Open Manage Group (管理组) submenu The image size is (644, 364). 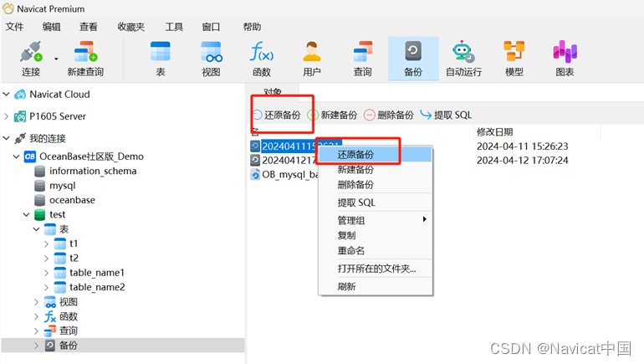pyautogui.click(x=376, y=221)
